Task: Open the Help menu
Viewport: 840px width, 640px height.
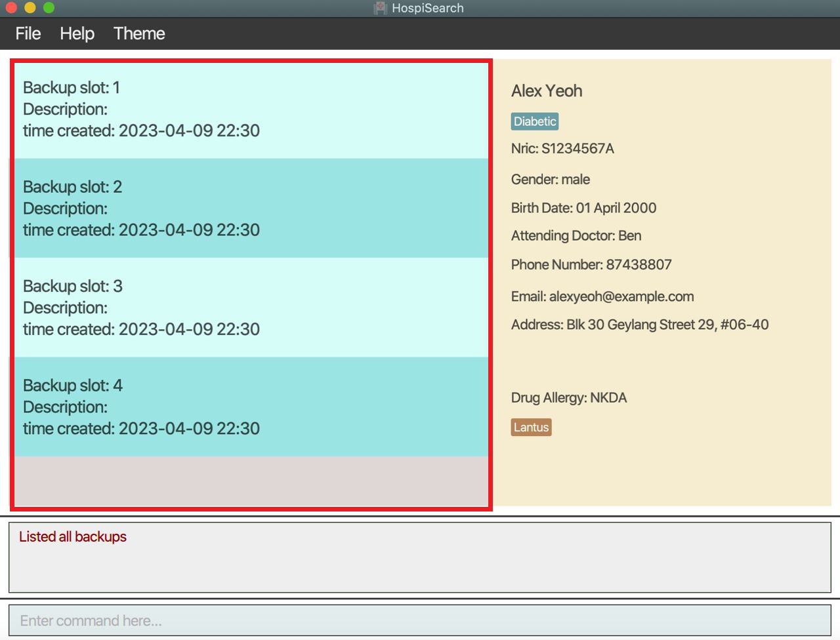Action: (x=77, y=33)
